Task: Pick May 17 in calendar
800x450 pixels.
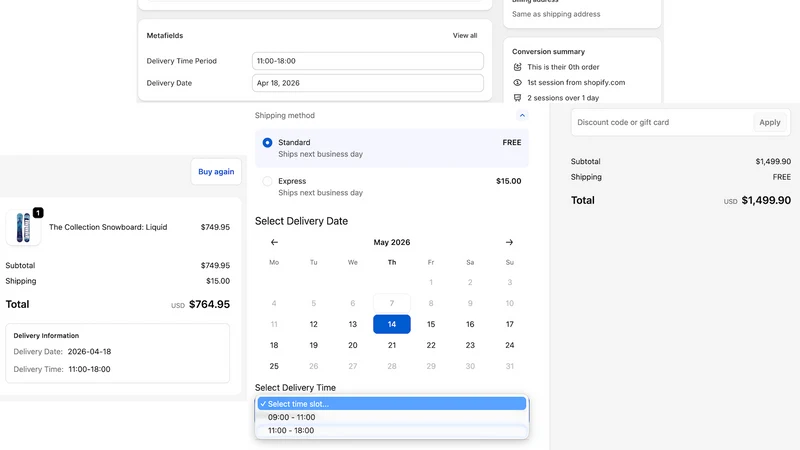Action: (509, 324)
